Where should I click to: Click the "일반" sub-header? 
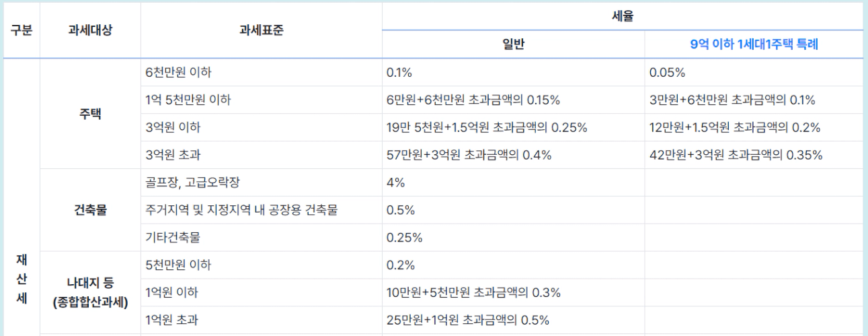point(513,44)
